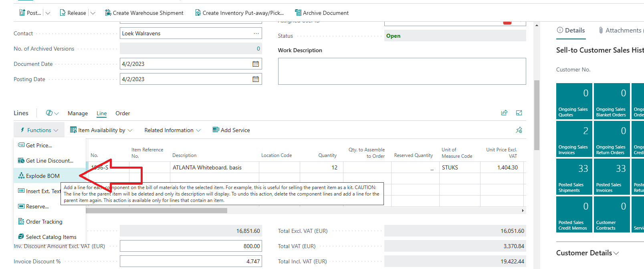Open the Ongoing Sales Quotes tile
This screenshot has height=269, width=644.
(x=574, y=101)
